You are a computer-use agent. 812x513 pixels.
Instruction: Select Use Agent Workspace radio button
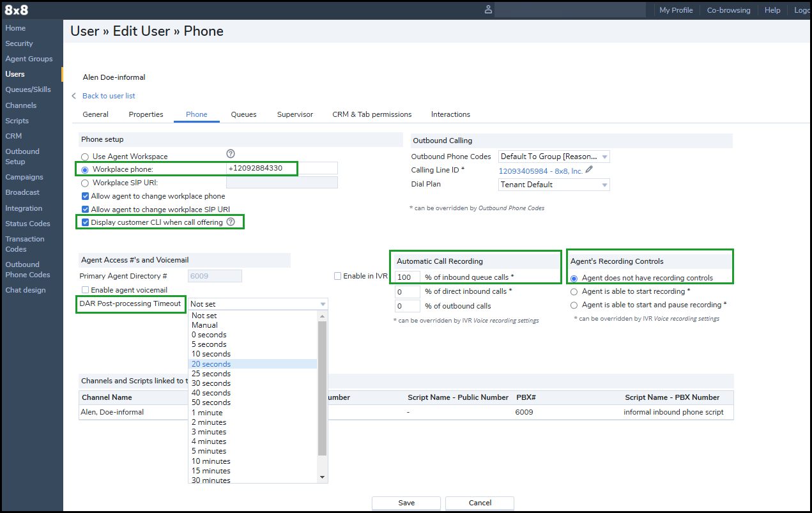pyautogui.click(x=85, y=157)
